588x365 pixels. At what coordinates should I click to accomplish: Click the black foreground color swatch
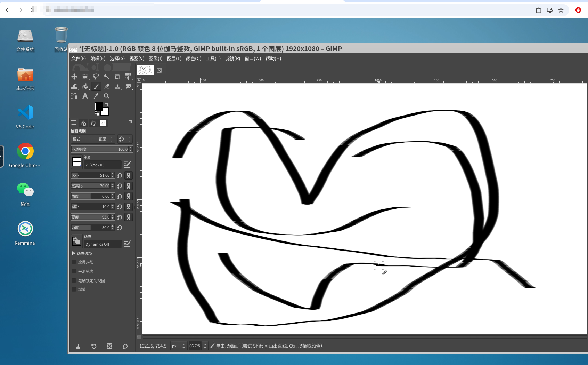[99, 106]
